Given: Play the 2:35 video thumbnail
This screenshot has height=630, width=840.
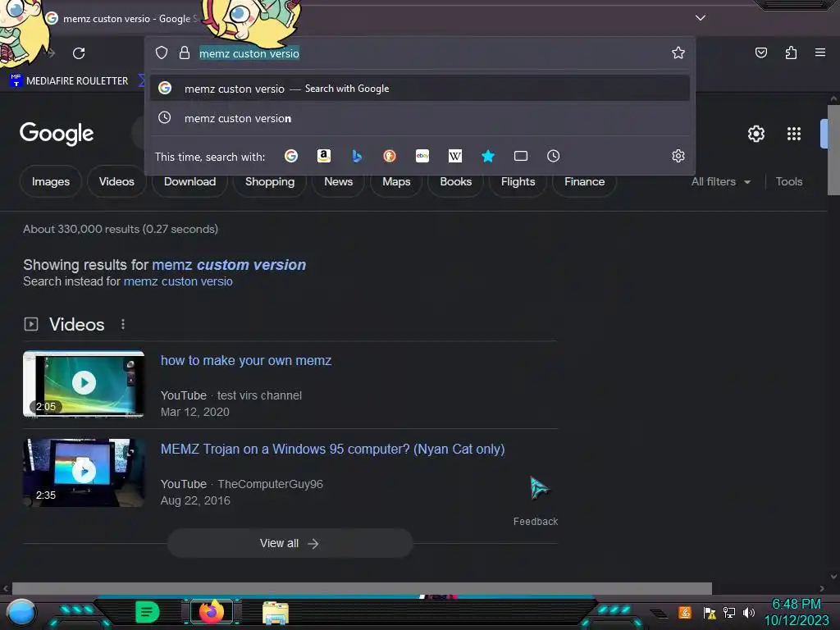Looking at the screenshot, I should click(x=84, y=472).
